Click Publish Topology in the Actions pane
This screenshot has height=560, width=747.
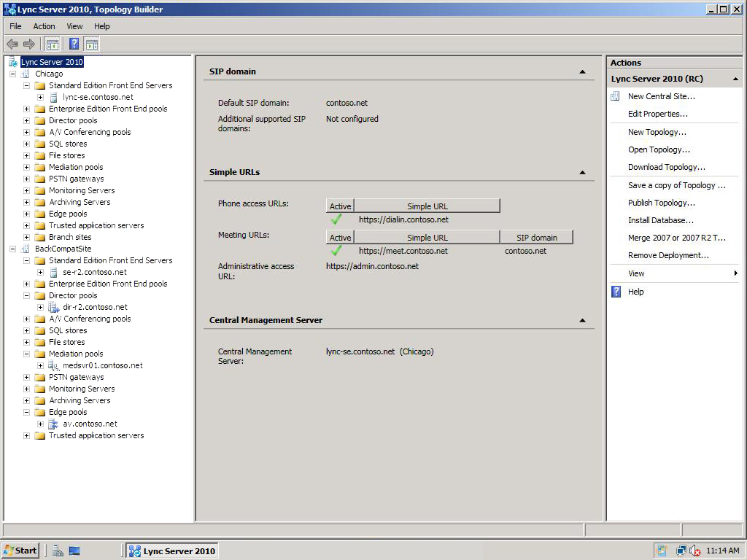661,203
